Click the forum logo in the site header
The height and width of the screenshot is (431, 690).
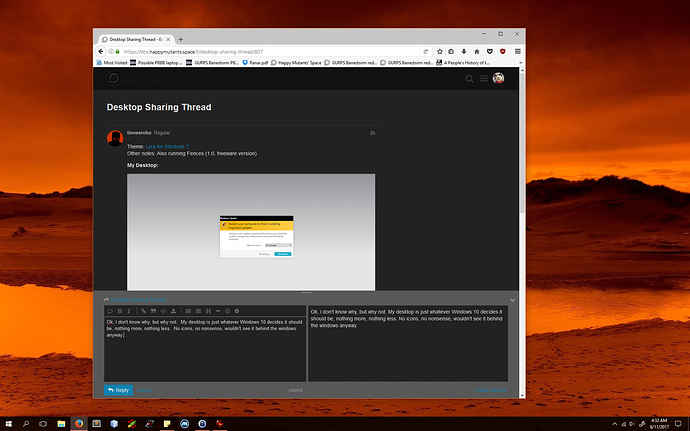point(132,79)
